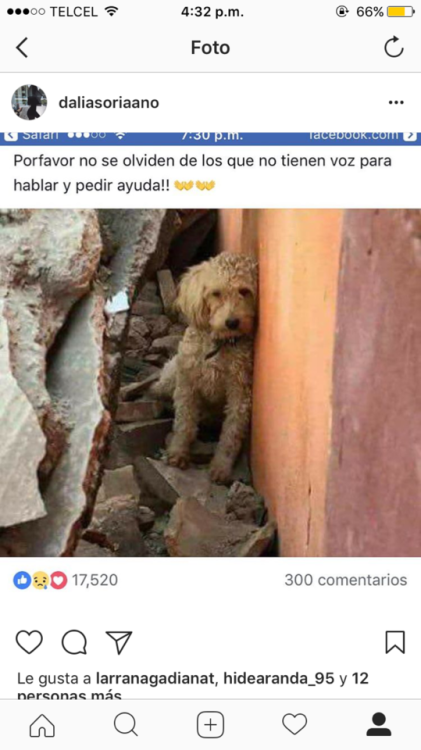Create a new post with plus icon
This screenshot has width=421, height=750.
[x=210, y=725]
